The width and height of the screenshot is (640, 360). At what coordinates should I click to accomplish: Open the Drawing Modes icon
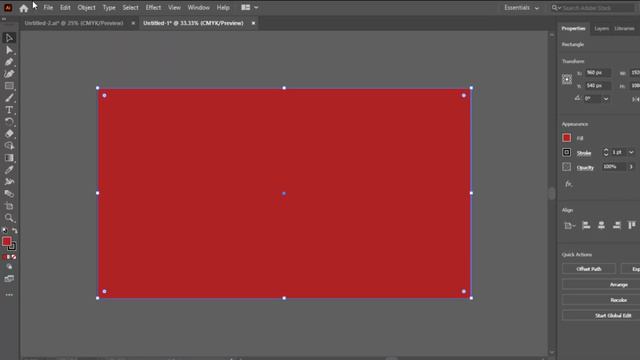coord(9,267)
